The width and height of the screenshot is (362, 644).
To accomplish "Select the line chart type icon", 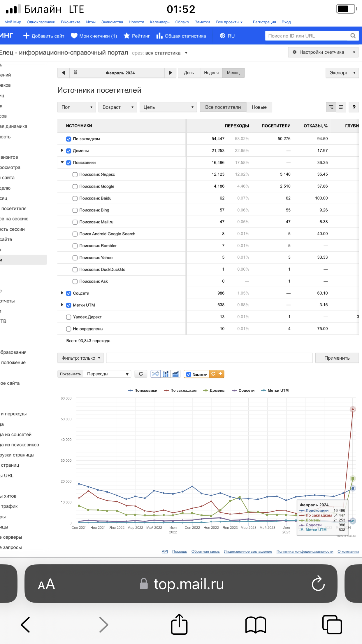I will [156, 374].
